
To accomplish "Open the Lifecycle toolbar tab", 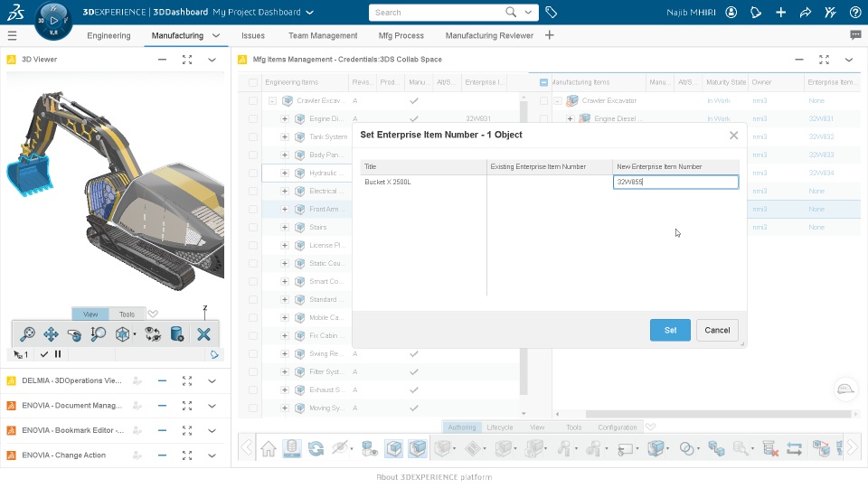I will (x=500, y=427).
